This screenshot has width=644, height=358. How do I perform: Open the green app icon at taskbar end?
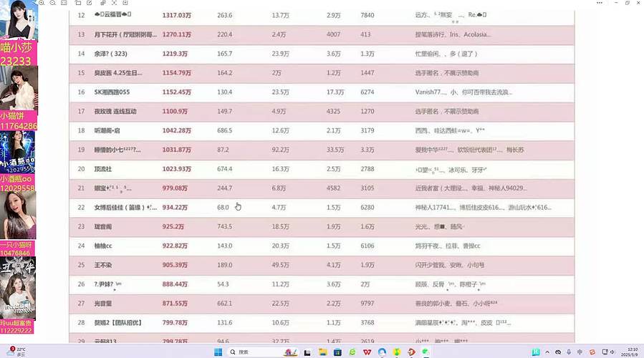426,352
